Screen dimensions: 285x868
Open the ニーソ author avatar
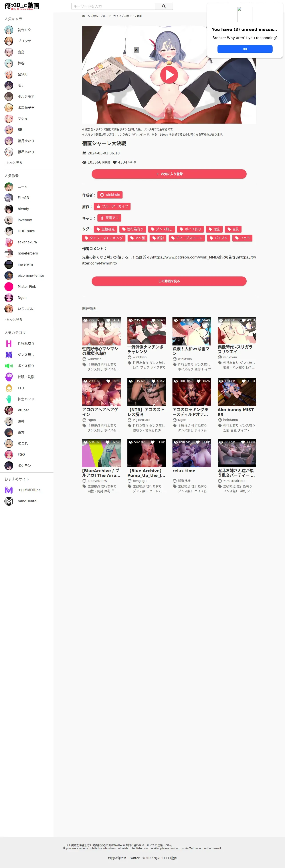9,187
